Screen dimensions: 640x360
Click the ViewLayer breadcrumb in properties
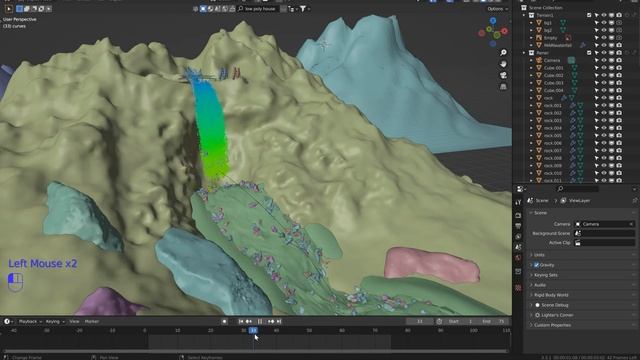coord(576,200)
